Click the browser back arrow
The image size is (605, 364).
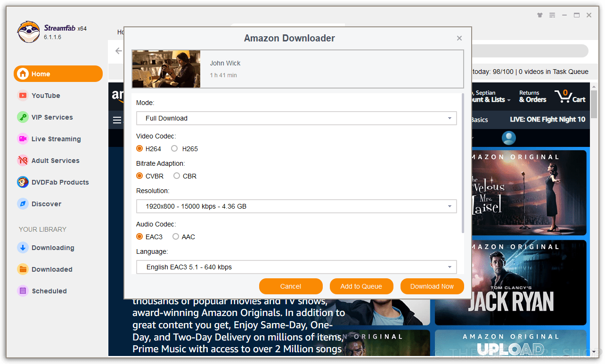tap(119, 51)
